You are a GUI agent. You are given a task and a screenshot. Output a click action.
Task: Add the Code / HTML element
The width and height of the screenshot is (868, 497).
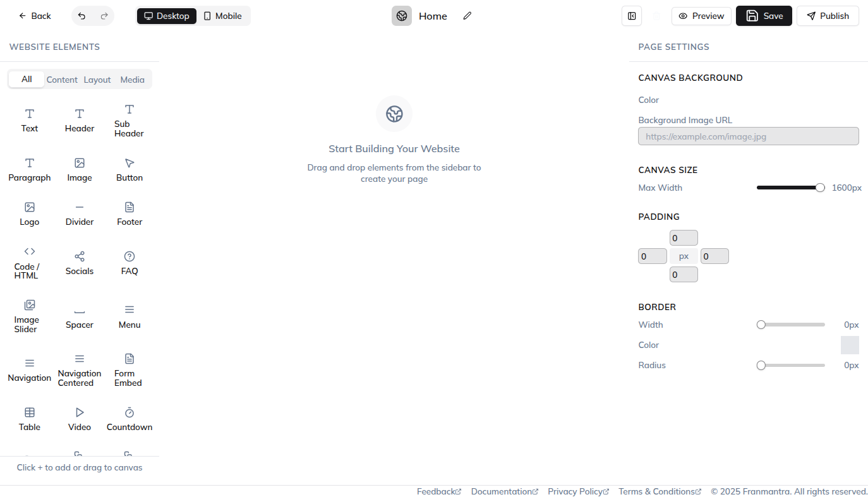pos(30,263)
